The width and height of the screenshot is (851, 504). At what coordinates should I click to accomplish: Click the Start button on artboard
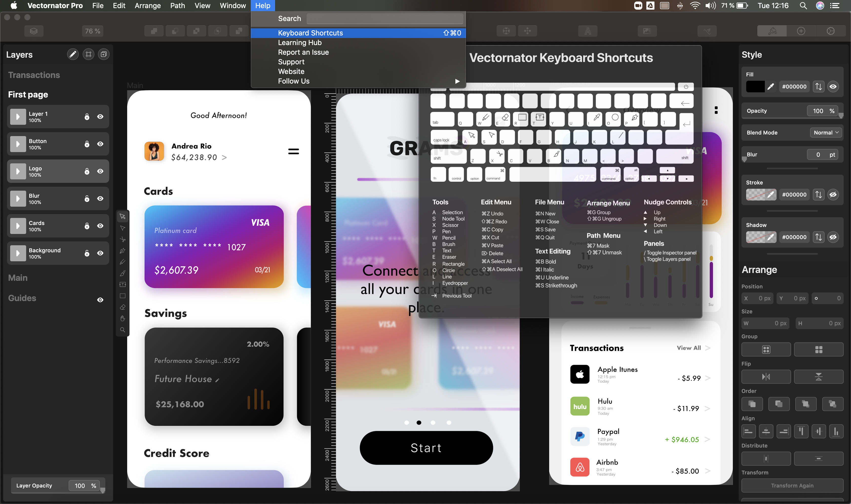(x=426, y=448)
